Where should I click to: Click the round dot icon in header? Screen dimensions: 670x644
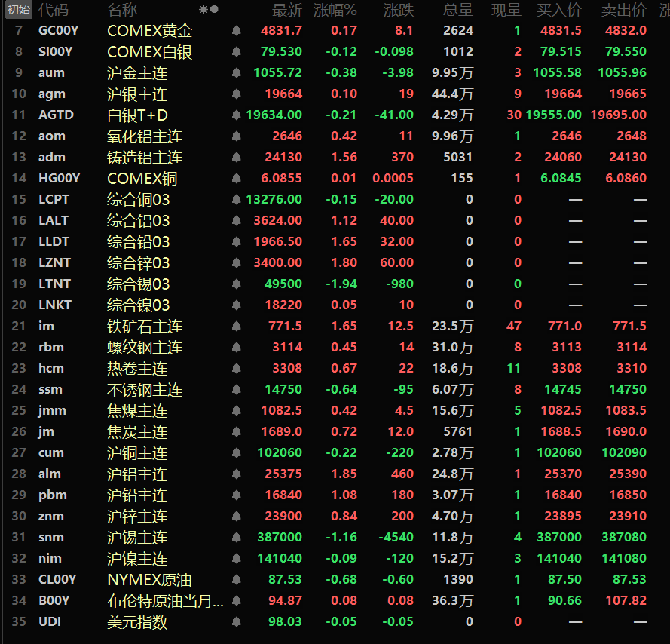click(215, 10)
